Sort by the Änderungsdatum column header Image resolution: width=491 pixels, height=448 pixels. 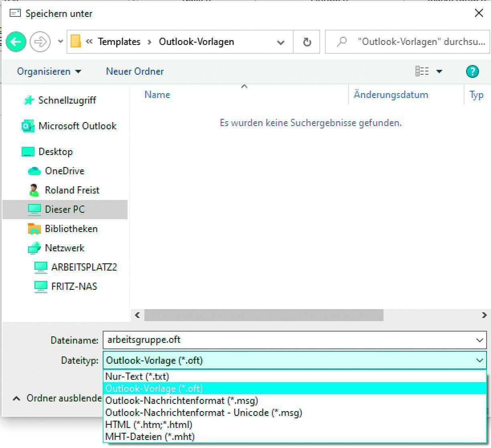tap(391, 95)
